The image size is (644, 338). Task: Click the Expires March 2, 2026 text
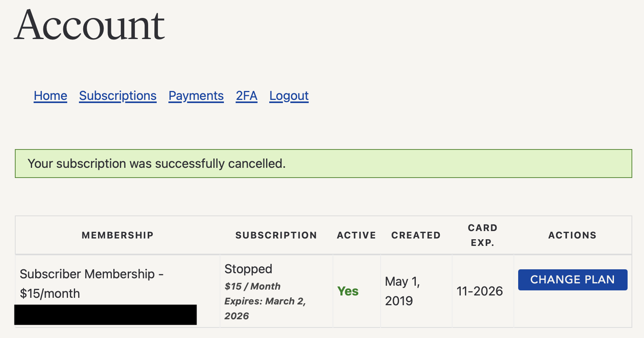(265, 308)
